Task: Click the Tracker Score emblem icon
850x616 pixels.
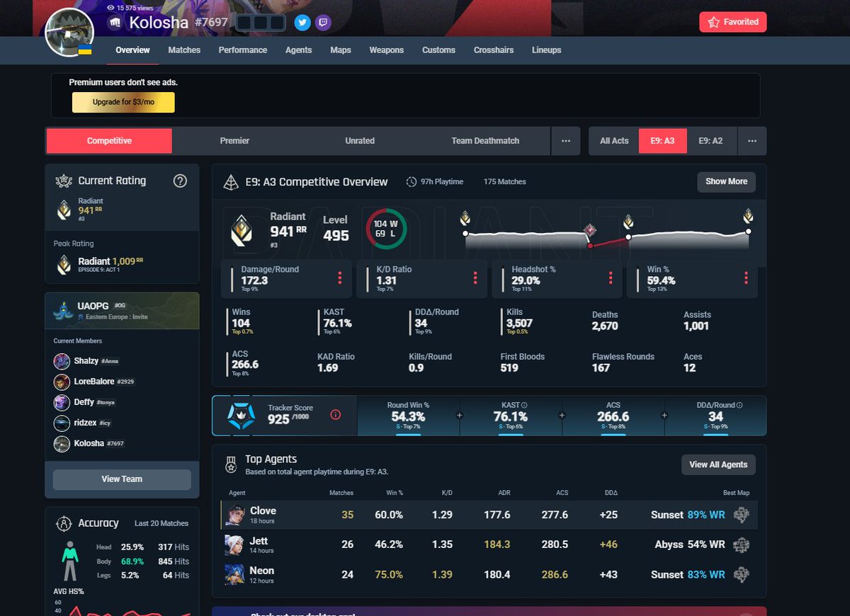Action: click(240, 415)
